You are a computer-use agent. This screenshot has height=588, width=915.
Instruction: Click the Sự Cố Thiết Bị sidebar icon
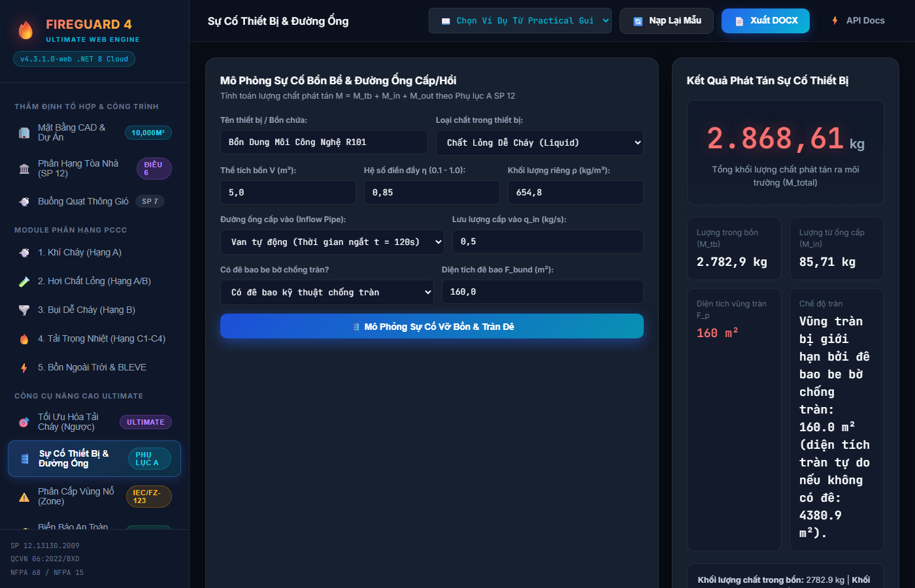pyautogui.click(x=25, y=459)
